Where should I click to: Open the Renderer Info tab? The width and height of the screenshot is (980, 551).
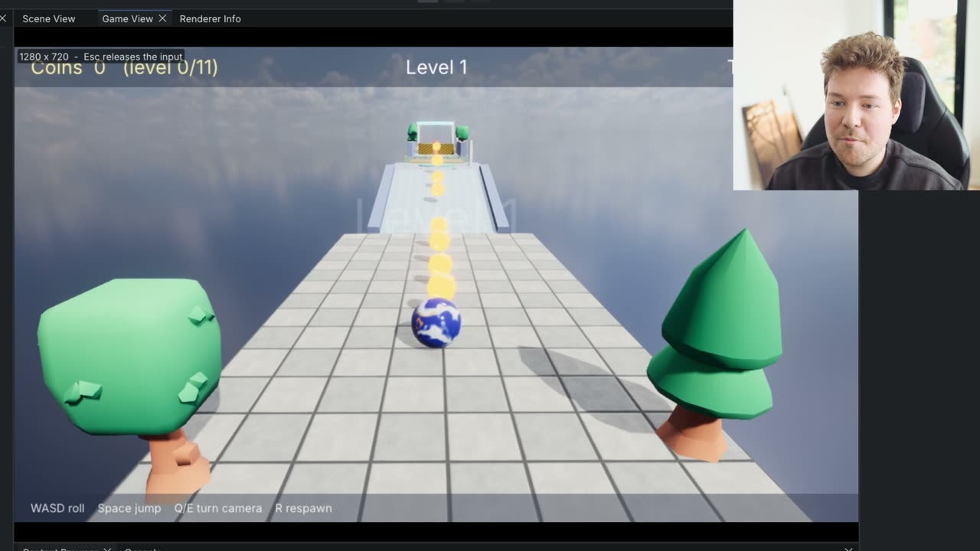(210, 18)
